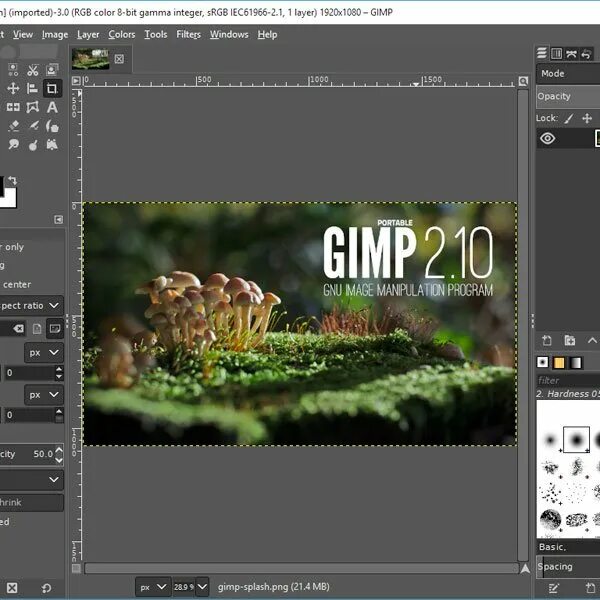Open the position unit px dropdown
600x600 pixels.
click(x=44, y=352)
